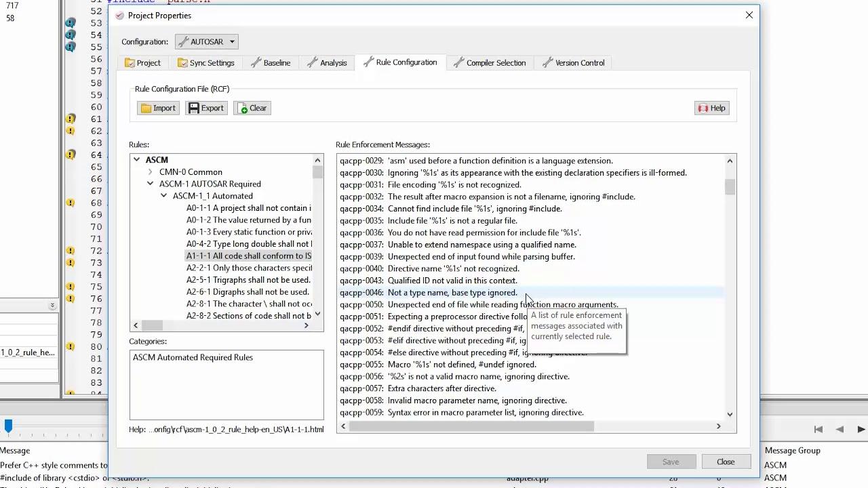Select rule A0-1-3 Every static function

pos(249,232)
